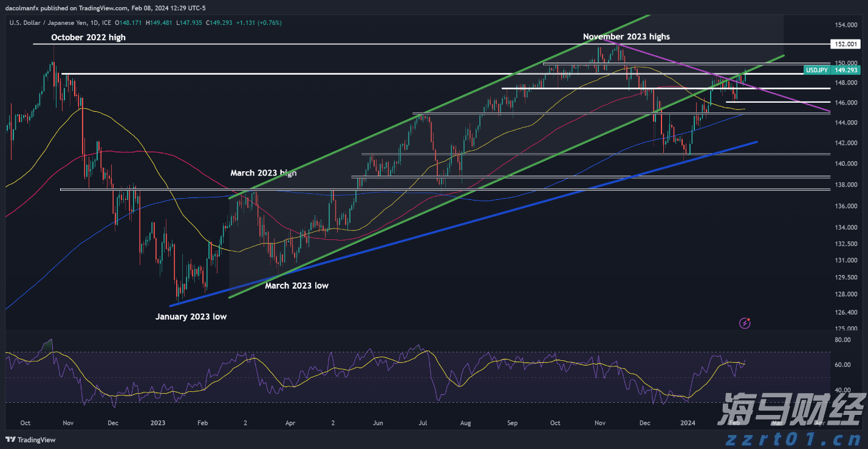Click the 2023 label on time axis
This screenshot has height=449, width=868.
pos(157,423)
